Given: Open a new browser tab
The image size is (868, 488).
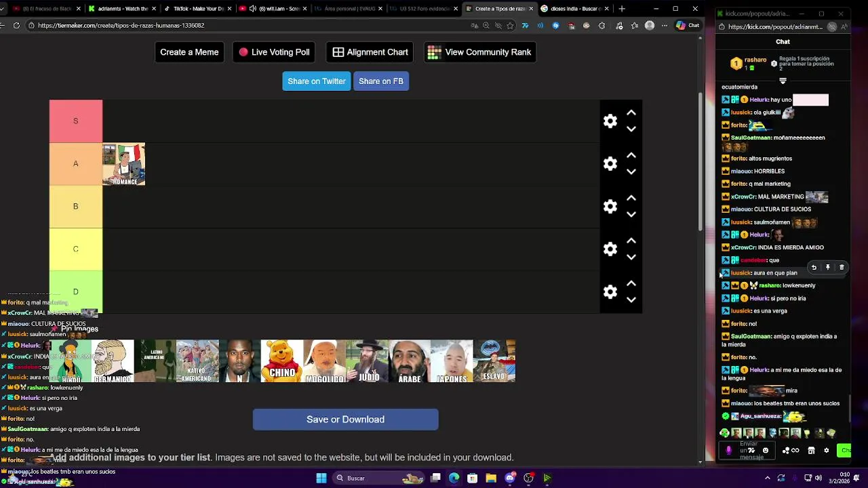Looking at the screenshot, I should (622, 9).
